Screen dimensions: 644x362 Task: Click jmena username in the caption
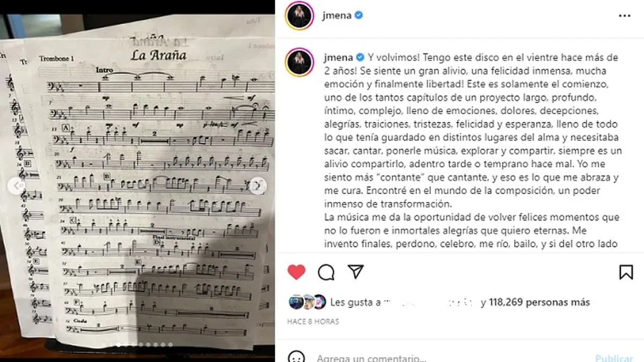338,57
